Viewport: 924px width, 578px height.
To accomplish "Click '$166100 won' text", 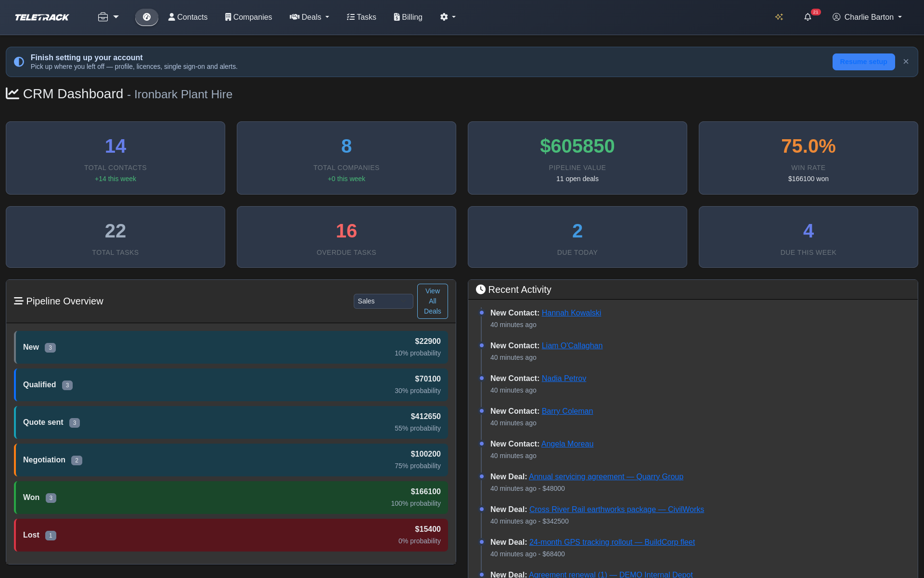I will point(808,179).
